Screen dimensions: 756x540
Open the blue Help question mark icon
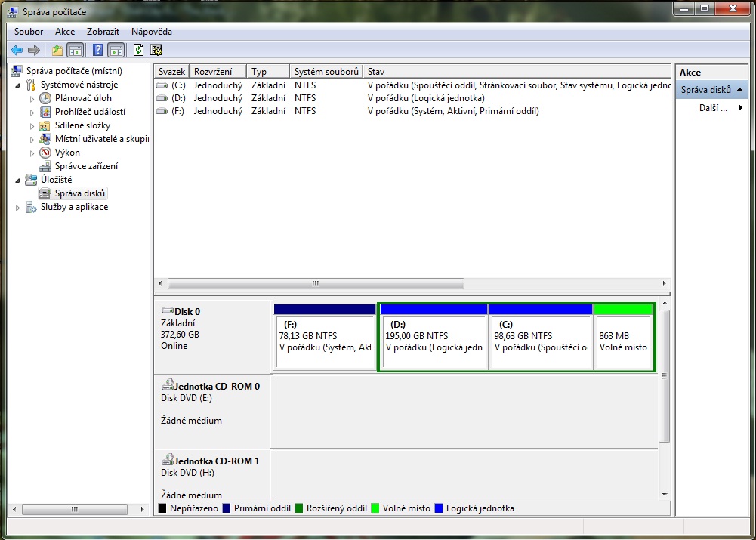tap(98, 50)
